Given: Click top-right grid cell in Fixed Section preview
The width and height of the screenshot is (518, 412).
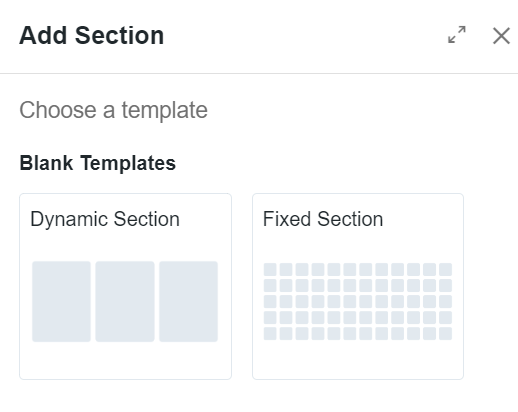Looking at the screenshot, I should 446,269.
